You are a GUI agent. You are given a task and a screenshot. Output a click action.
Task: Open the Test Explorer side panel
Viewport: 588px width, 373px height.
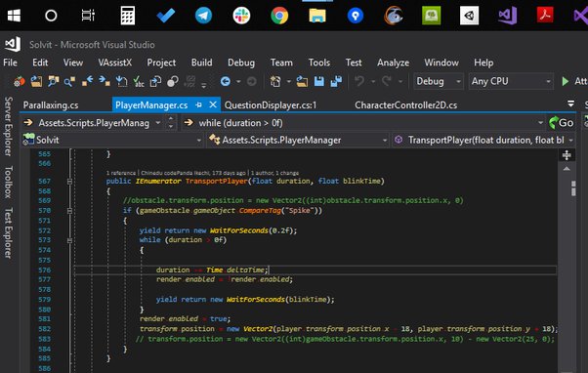coord(8,232)
